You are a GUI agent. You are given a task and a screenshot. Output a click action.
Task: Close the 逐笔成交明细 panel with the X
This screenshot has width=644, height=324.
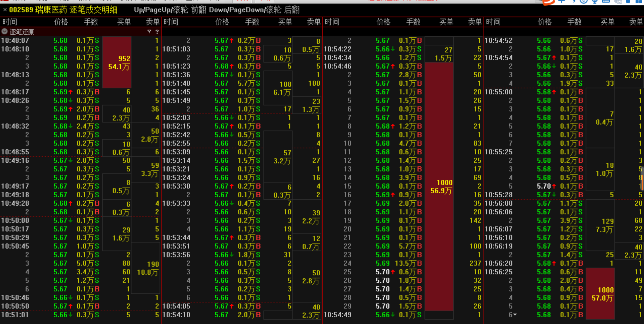click(x=5, y=10)
